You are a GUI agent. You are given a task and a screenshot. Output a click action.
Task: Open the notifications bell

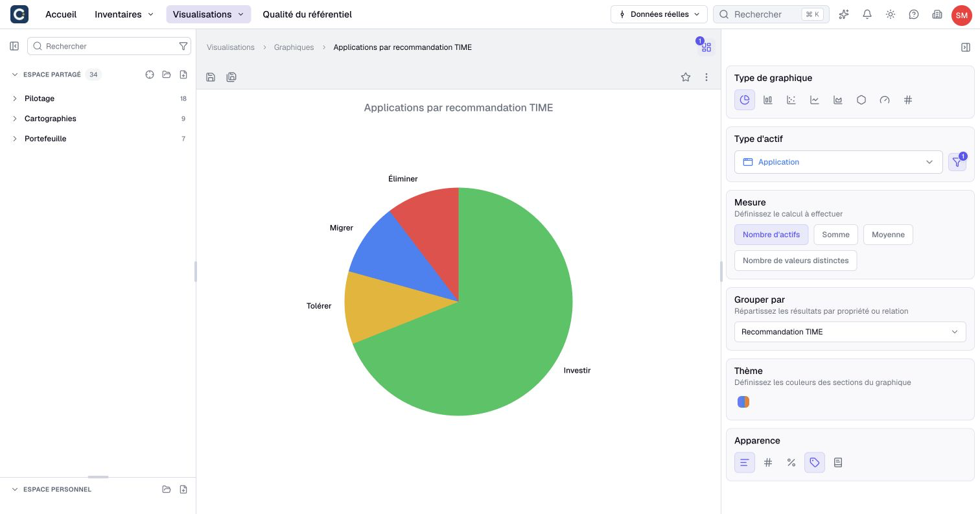pos(867,14)
